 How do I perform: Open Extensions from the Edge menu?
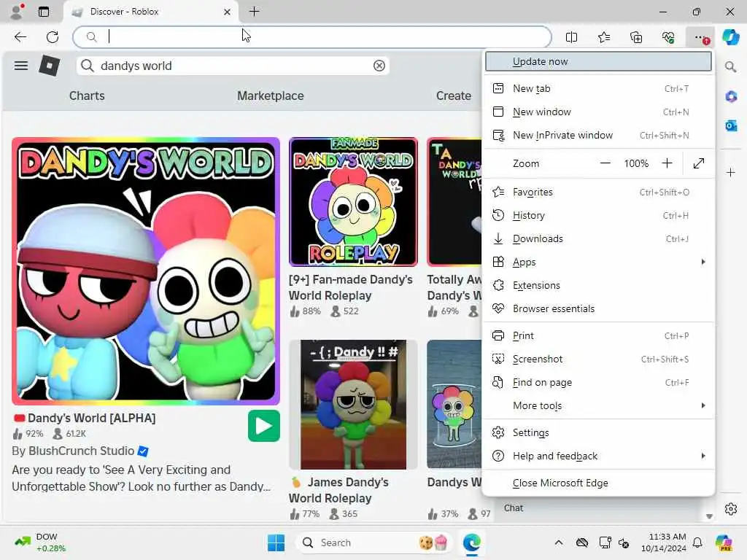click(598, 285)
